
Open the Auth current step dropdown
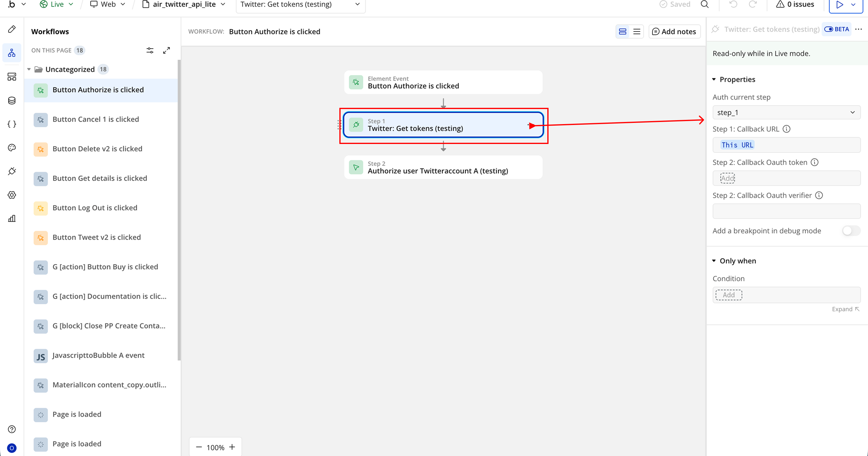786,112
